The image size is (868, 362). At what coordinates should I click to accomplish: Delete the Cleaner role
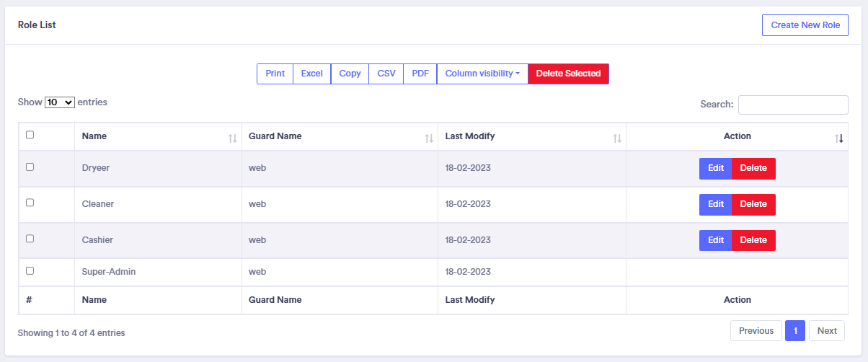pyautogui.click(x=753, y=204)
